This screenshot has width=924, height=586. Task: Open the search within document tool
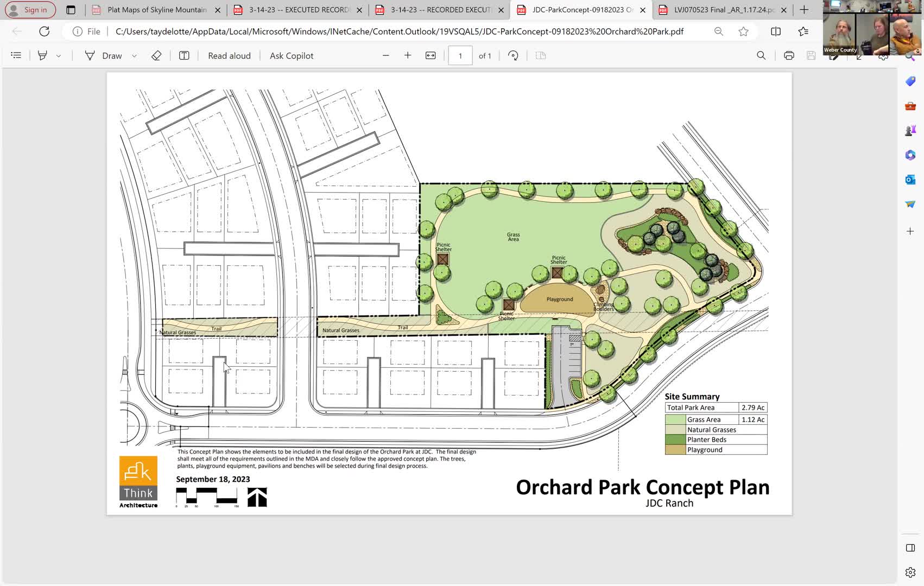click(761, 55)
